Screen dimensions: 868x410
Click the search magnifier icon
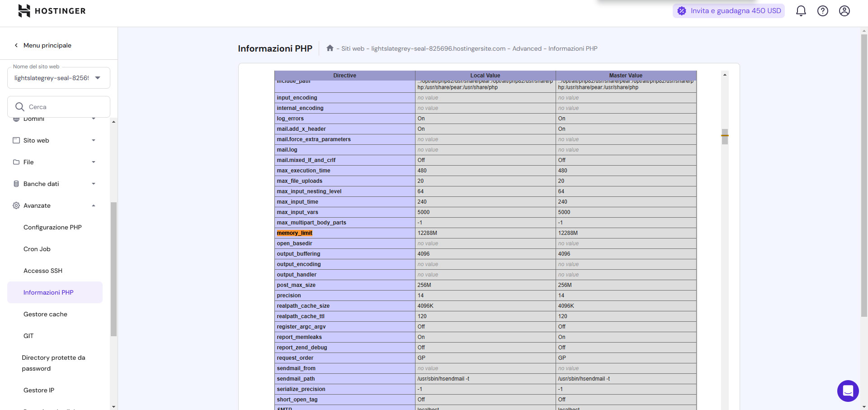click(x=20, y=107)
